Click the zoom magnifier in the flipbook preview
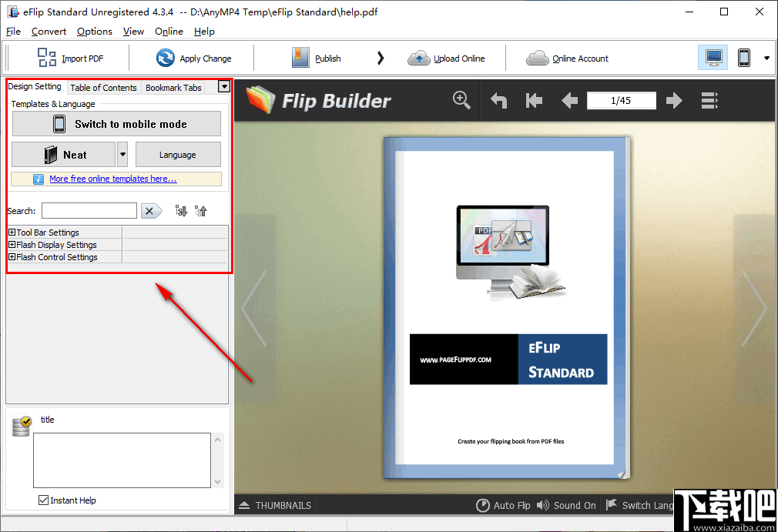 click(x=461, y=100)
